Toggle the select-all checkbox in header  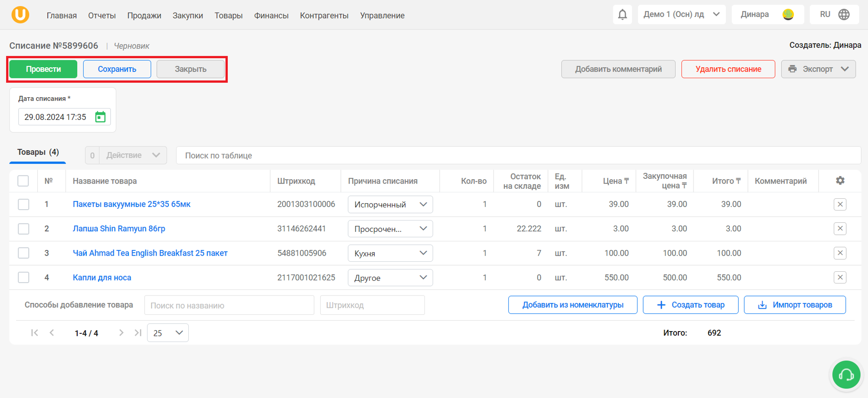tap(23, 181)
